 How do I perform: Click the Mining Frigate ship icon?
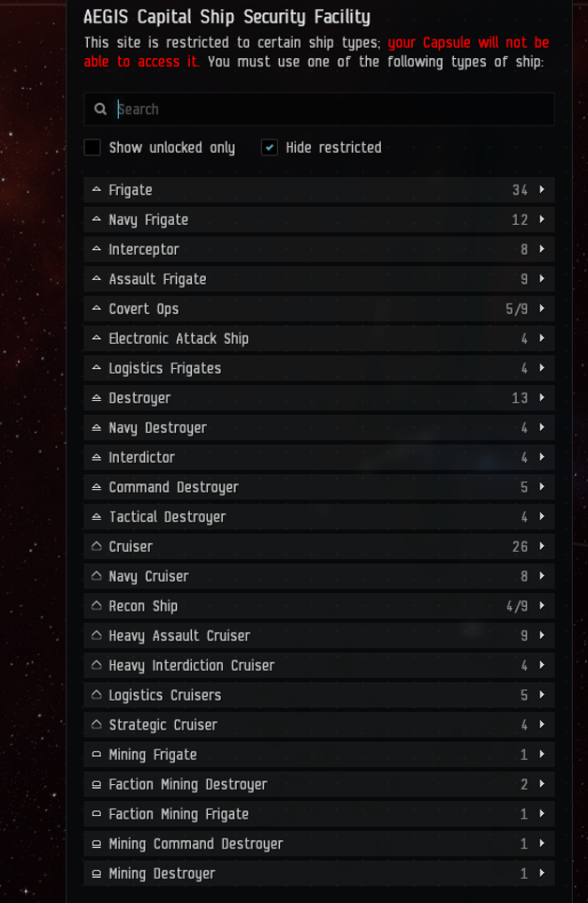pyautogui.click(x=96, y=755)
